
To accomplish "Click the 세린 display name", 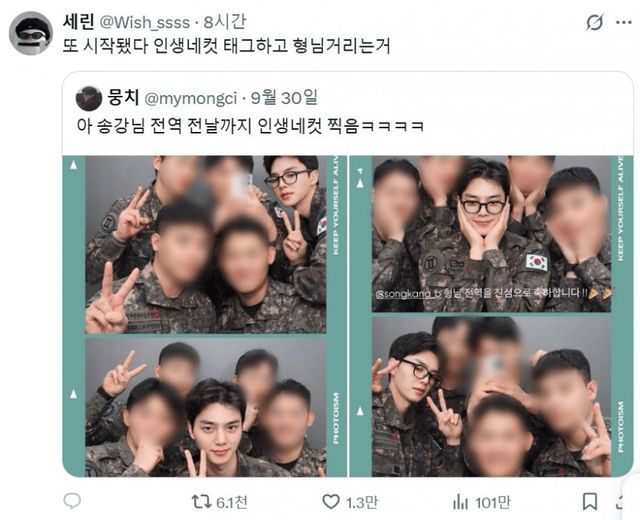I will (x=79, y=22).
